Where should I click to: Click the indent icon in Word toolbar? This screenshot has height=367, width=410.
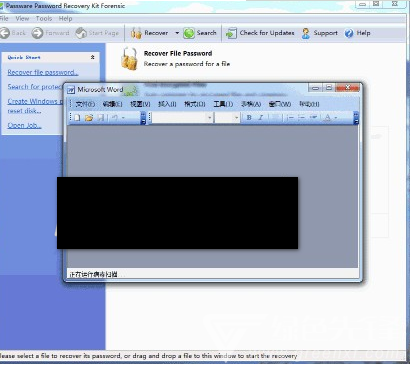click(x=313, y=117)
